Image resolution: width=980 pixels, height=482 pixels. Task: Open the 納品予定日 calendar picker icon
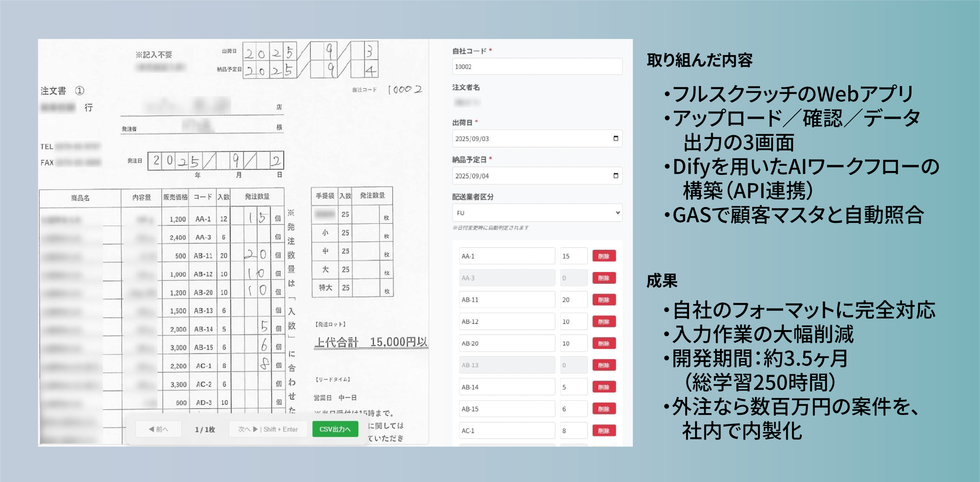[616, 176]
